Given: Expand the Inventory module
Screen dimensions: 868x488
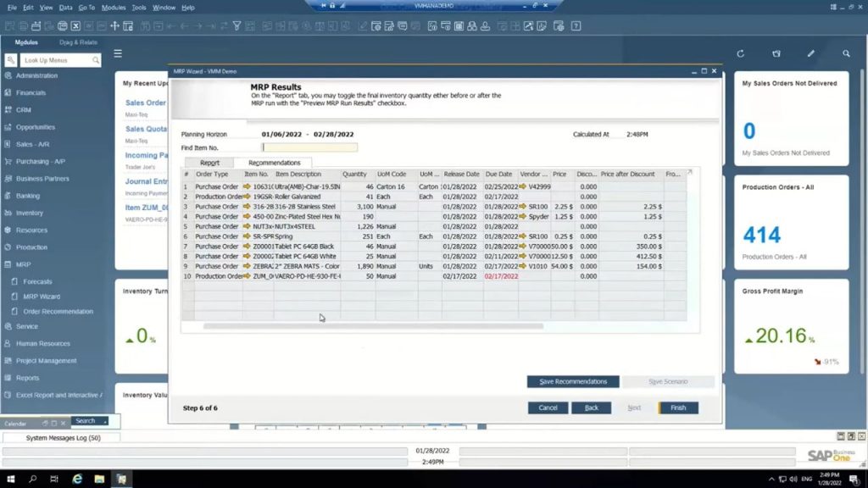Looking at the screenshot, I should tap(30, 213).
